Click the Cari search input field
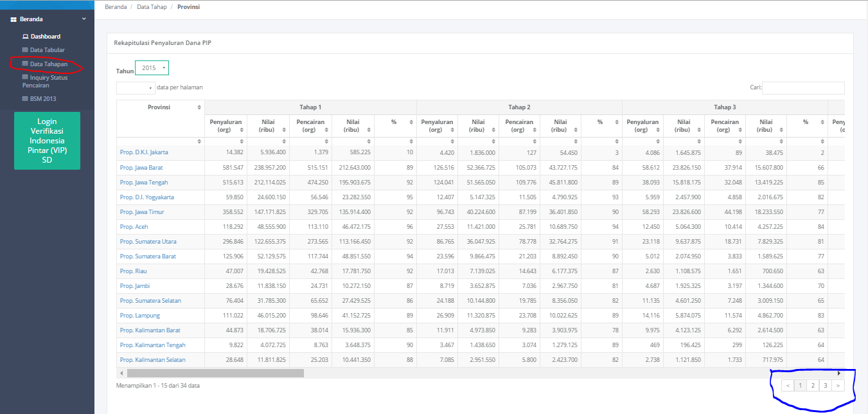This screenshot has width=868, height=414. [x=803, y=88]
